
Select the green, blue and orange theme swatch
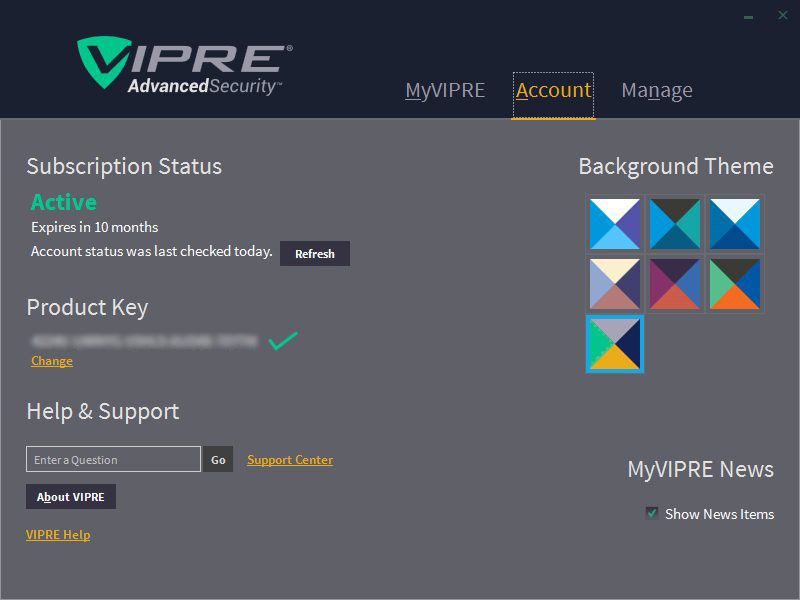coord(735,284)
